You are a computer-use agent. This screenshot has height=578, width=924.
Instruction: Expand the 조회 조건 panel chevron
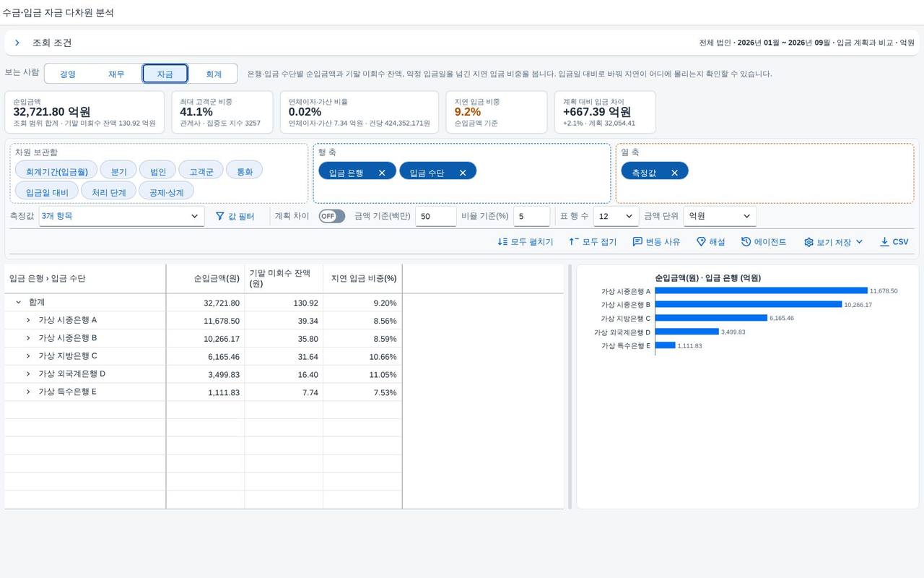tap(17, 43)
